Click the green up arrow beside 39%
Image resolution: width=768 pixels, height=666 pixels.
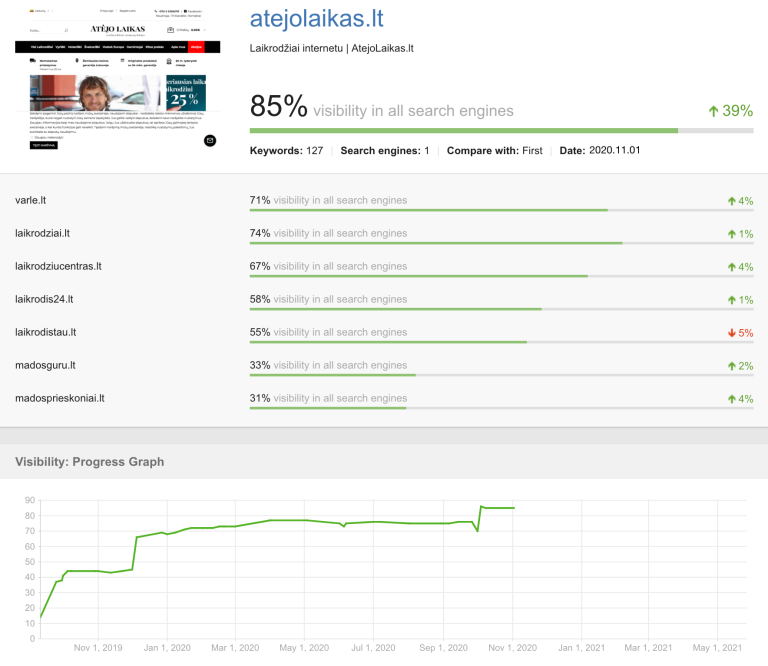pyautogui.click(x=713, y=111)
